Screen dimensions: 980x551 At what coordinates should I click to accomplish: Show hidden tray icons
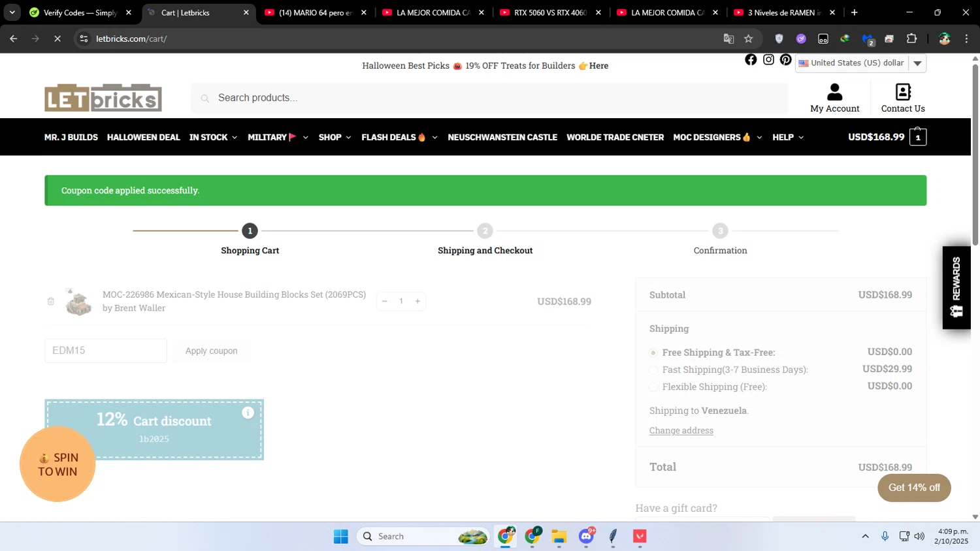coord(866,537)
